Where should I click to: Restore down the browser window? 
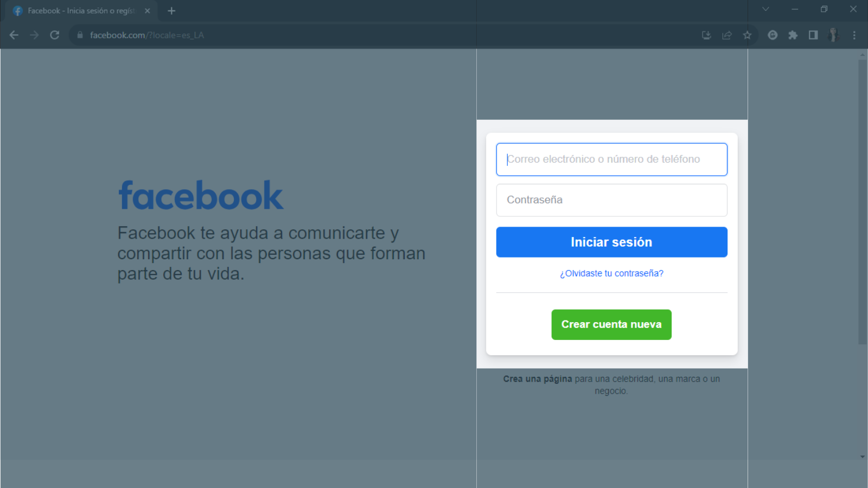point(824,9)
